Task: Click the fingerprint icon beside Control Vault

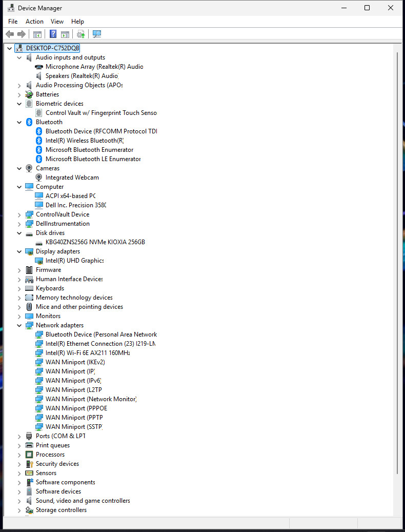Action: click(x=39, y=113)
